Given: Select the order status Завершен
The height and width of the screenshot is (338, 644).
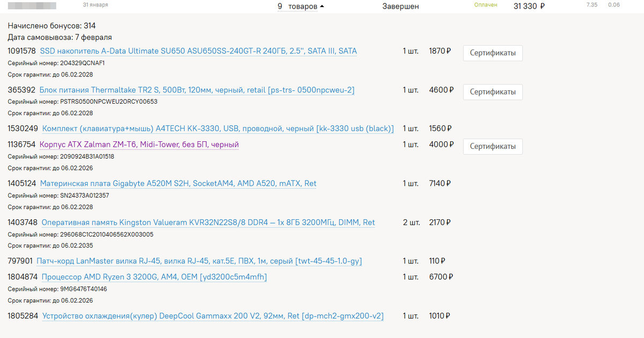Looking at the screenshot, I should pos(401,6).
